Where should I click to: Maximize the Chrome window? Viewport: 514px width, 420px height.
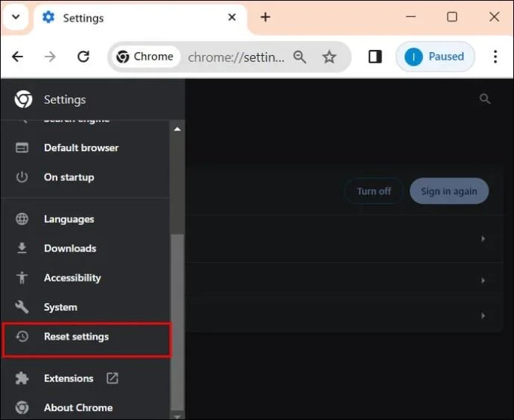tap(452, 16)
